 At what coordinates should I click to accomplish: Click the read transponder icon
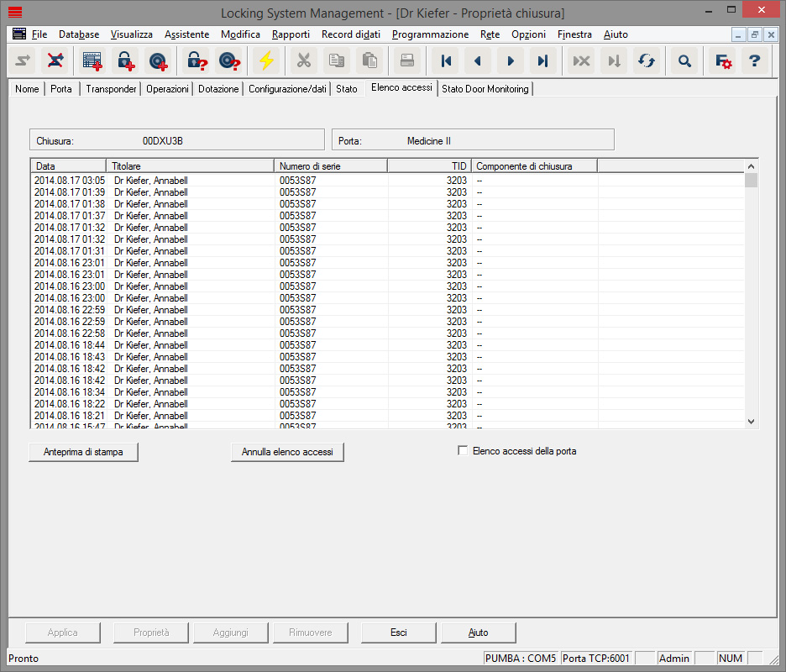[x=228, y=61]
